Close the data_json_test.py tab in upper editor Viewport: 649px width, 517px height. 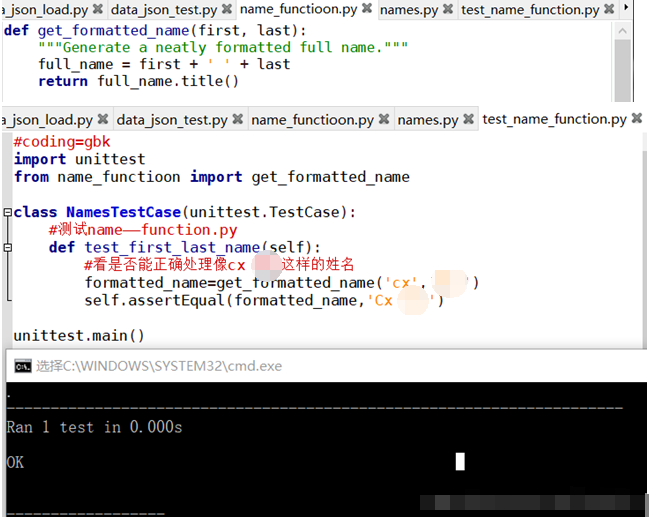click(x=227, y=9)
